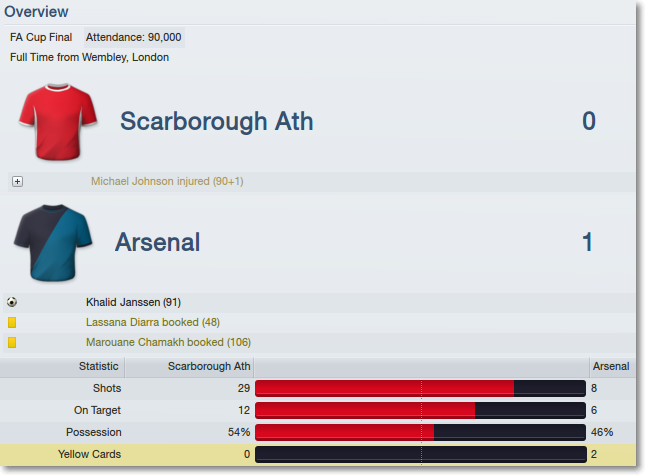Select Michael Johnson injured event
Image resolution: width=645 pixels, height=475 pixels.
[x=167, y=181]
